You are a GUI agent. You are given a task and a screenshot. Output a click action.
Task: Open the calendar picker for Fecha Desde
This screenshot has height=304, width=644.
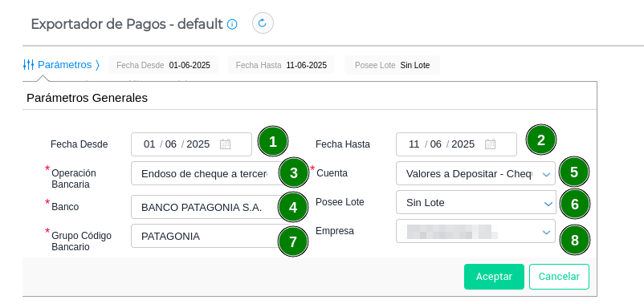coord(225,144)
